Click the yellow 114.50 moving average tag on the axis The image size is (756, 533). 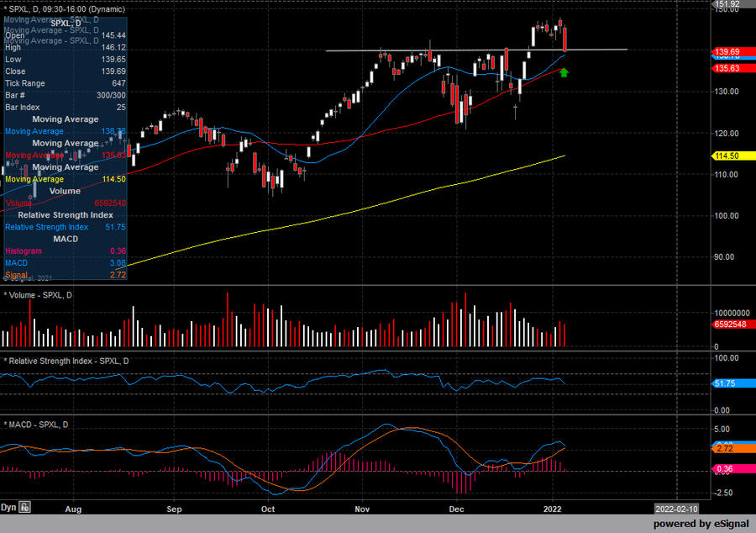(x=732, y=156)
